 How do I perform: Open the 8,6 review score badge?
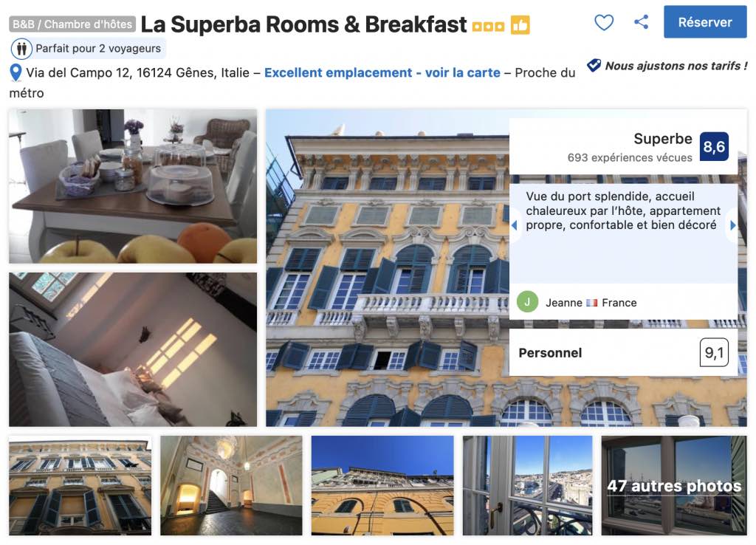pos(714,147)
